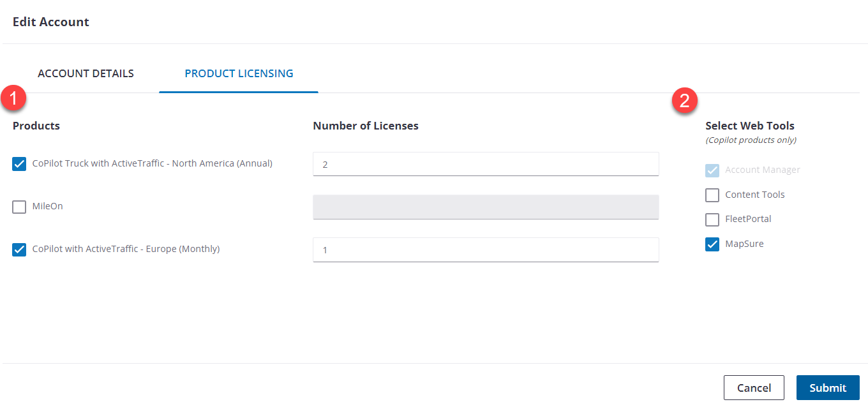This screenshot has height=409, width=868.
Task: Click the Edit Account dialog title
Action: [51, 22]
